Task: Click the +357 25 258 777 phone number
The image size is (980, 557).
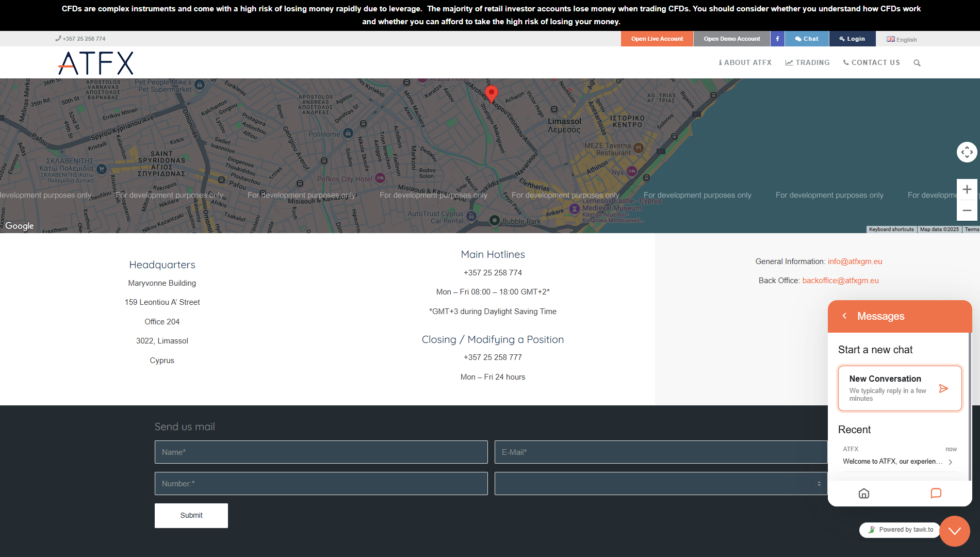Action: pyautogui.click(x=493, y=357)
